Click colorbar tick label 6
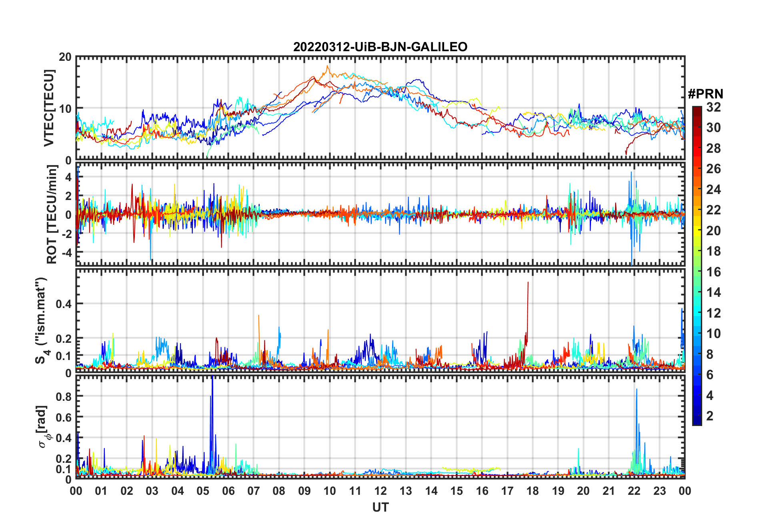761x532 pixels. point(710,375)
